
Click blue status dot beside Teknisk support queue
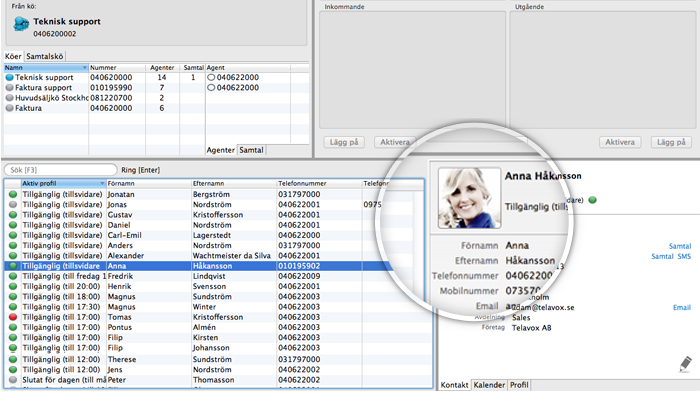point(9,77)
